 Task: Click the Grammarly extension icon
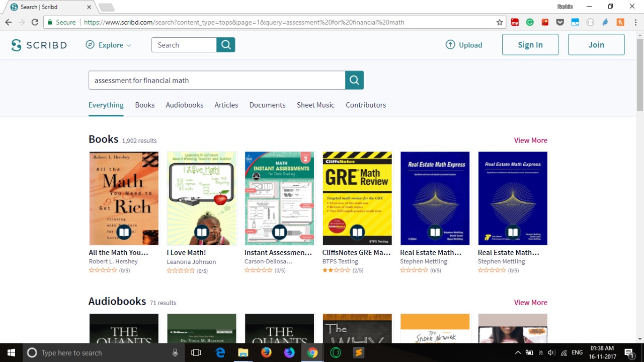(x=530, y=22)
